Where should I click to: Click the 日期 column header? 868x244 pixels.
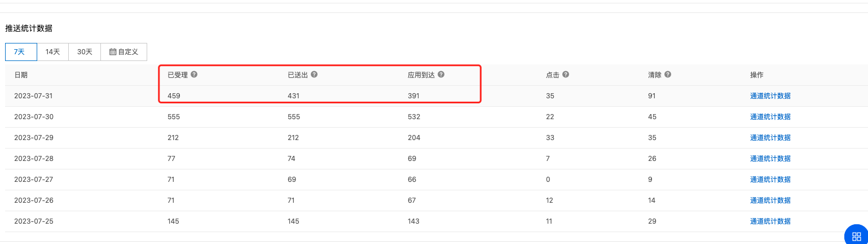coord(21,75)
